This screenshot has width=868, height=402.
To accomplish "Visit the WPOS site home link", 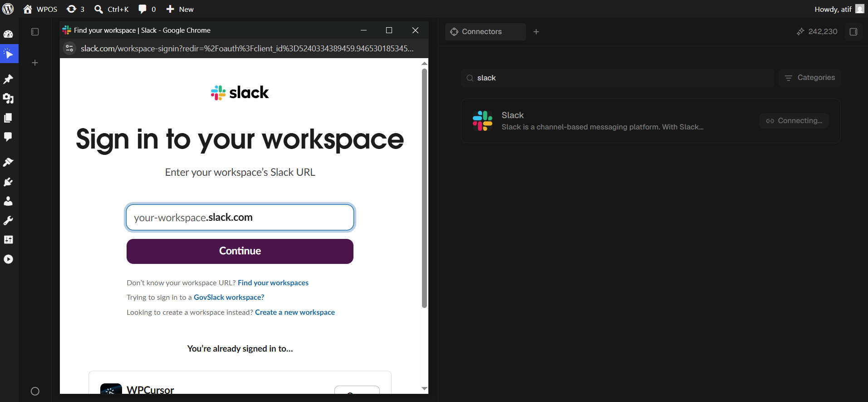I will coord(40,9).
